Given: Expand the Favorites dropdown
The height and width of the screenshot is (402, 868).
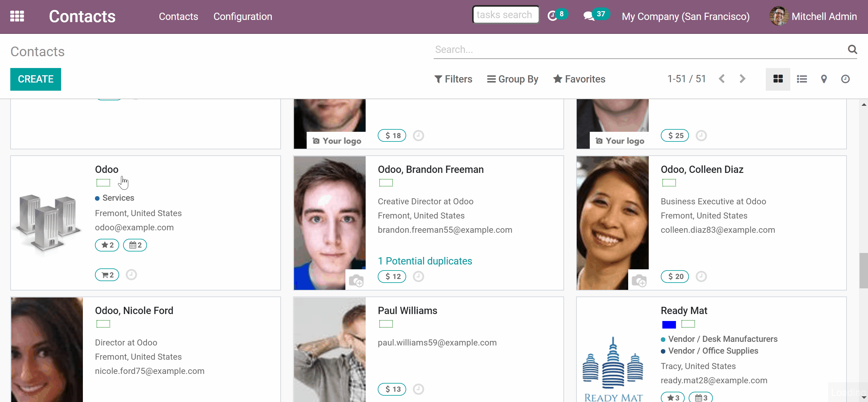Looking at the screenshot, I should point(579,79).
